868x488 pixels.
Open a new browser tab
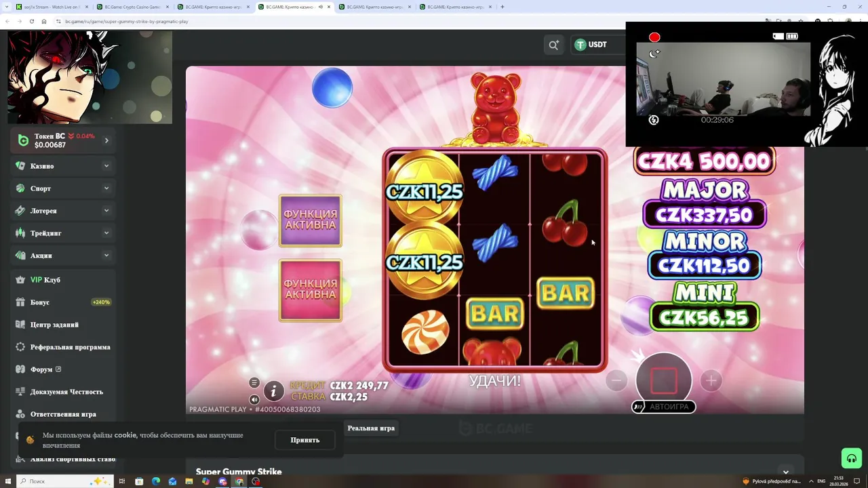502,7
